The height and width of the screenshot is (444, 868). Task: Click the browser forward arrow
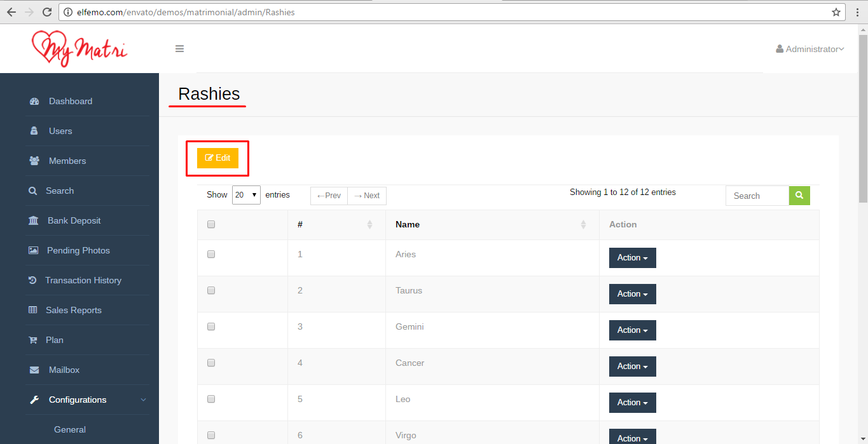[x=29, y=12]
